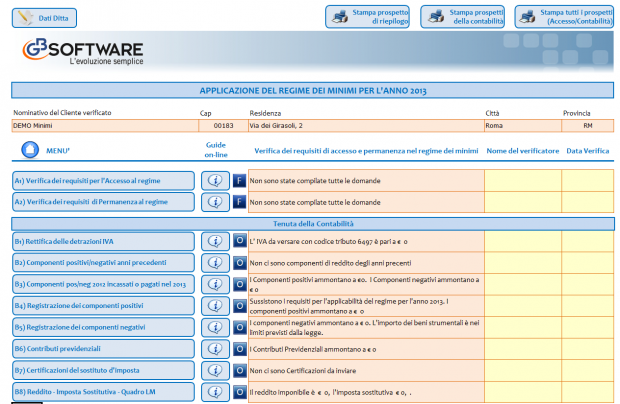Click 'L'IVA da versare con codice tributo 6497' text

click(329, 242)
